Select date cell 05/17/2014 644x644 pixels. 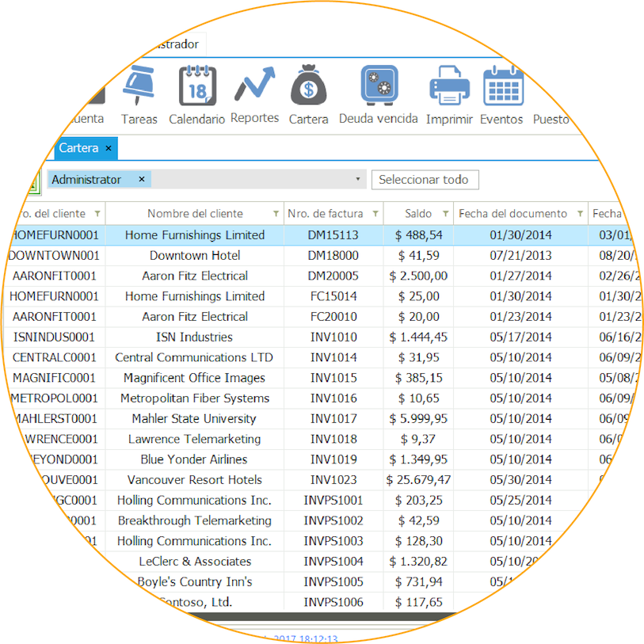(x=520, y=337)
